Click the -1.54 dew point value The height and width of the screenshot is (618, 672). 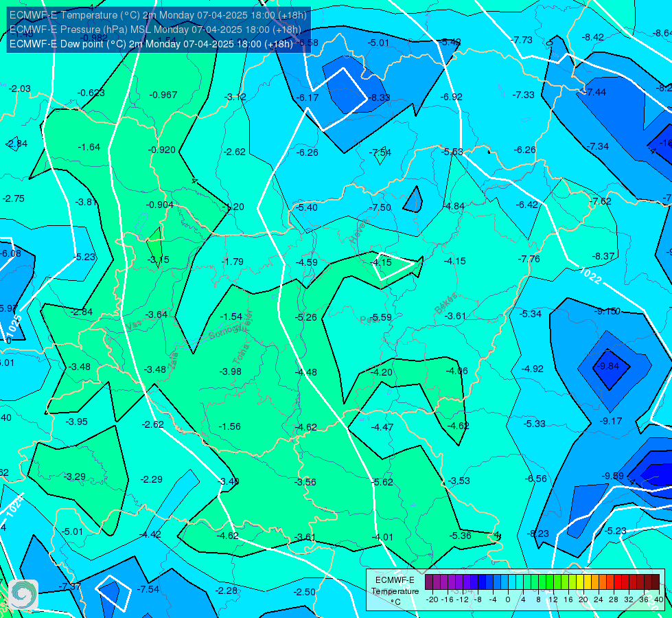[231, 317]
